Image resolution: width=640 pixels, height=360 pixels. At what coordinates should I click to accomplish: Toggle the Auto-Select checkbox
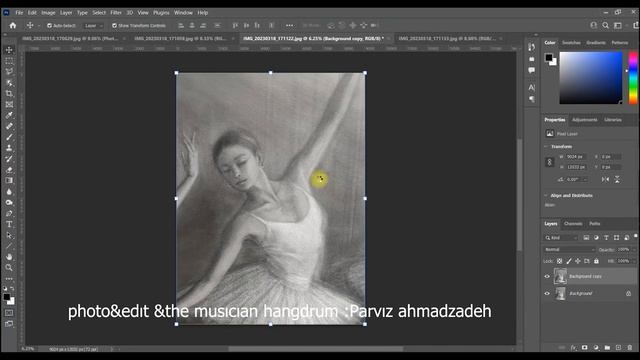click(x=49, y=25)
